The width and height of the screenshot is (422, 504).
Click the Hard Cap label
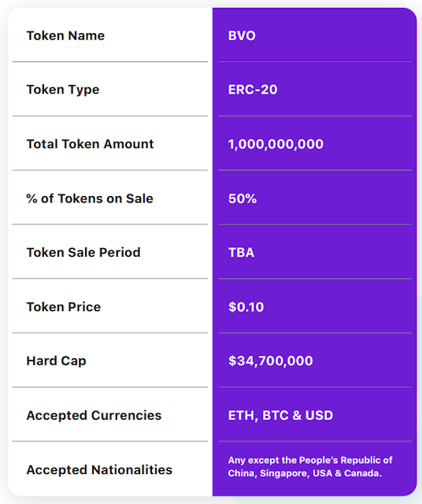tap(56, 361)
